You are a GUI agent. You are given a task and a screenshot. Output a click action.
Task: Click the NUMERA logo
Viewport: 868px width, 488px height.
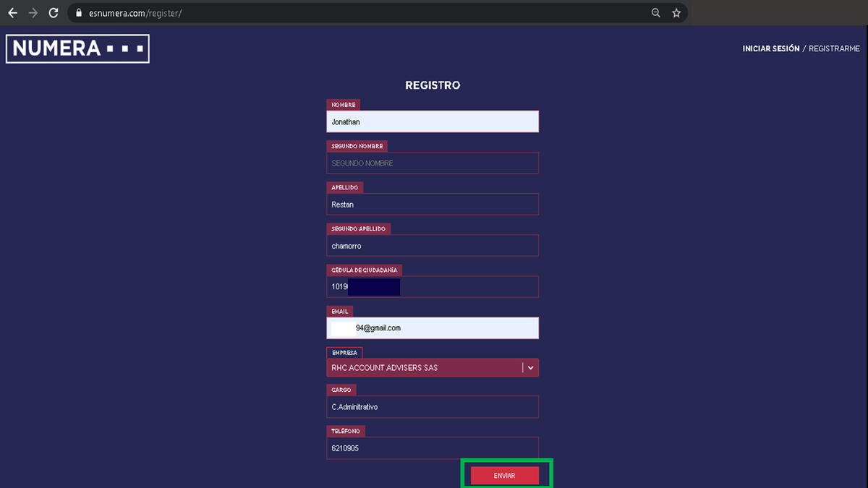(77, 49)
